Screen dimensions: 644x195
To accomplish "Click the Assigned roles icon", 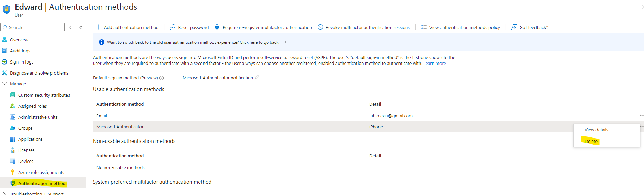I will [x=13, y=106].
